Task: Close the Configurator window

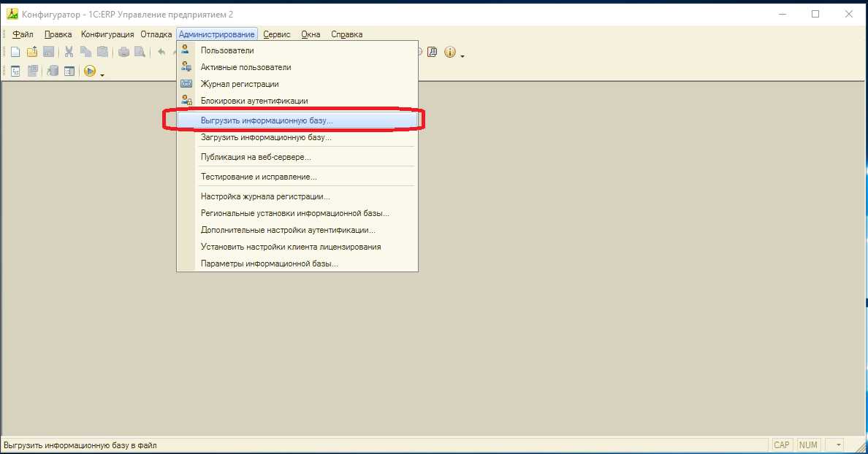Action: click(x=848, y=14)
